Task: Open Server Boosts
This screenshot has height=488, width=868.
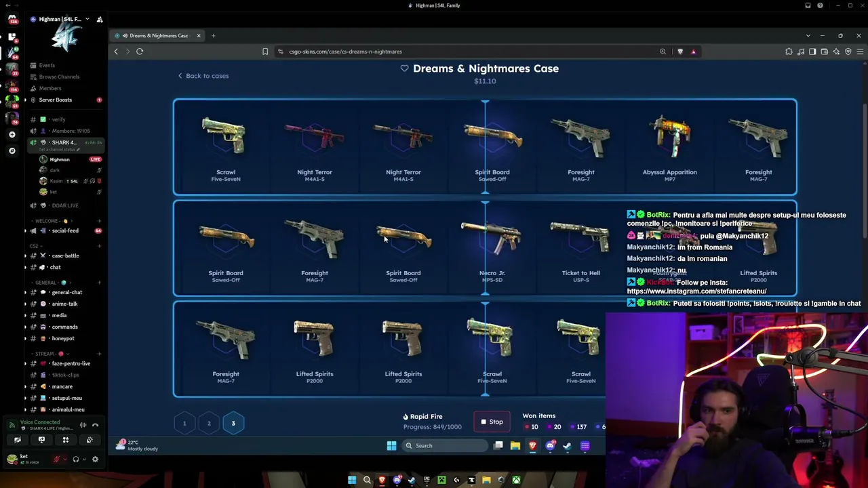Action: (x=56, y=100)
